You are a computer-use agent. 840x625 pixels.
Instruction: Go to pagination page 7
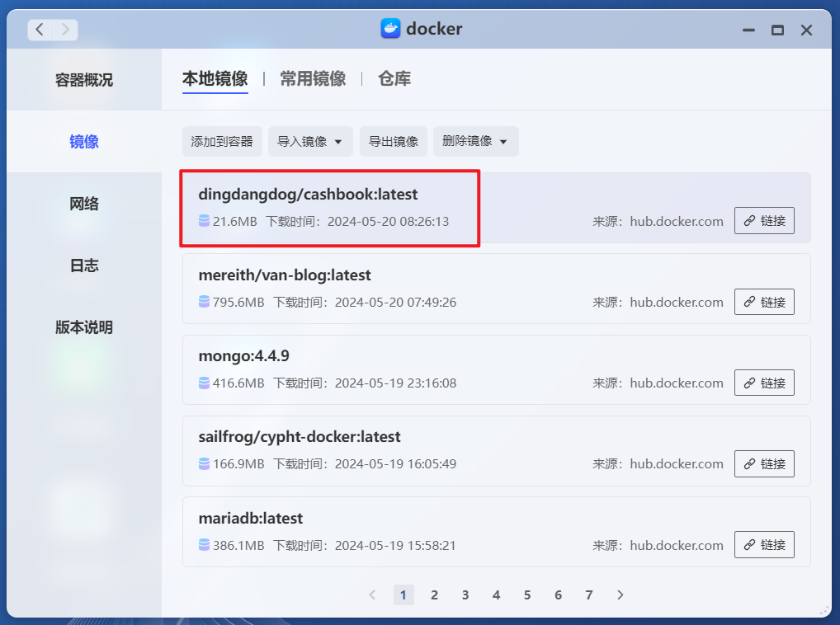click(x=589, y=595)
